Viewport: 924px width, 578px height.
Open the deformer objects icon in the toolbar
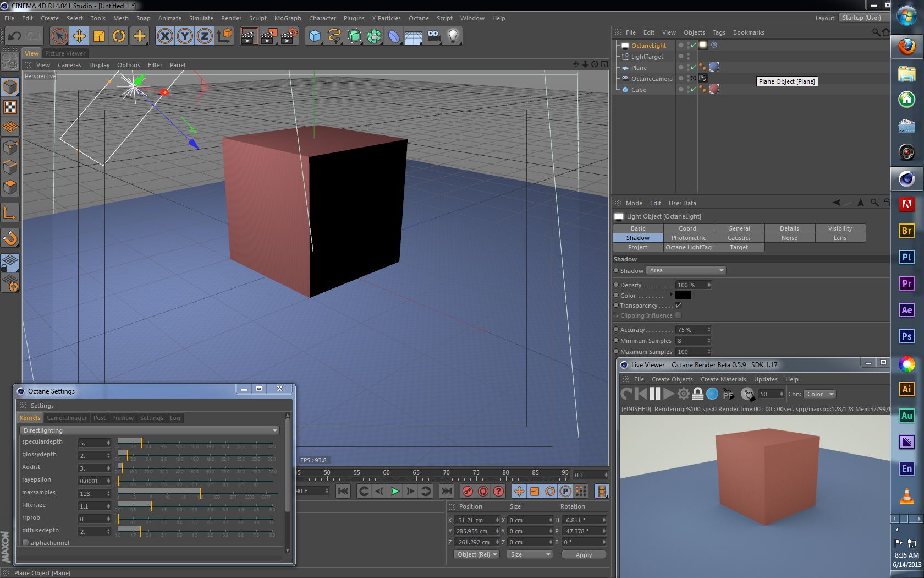pos(394,36)
